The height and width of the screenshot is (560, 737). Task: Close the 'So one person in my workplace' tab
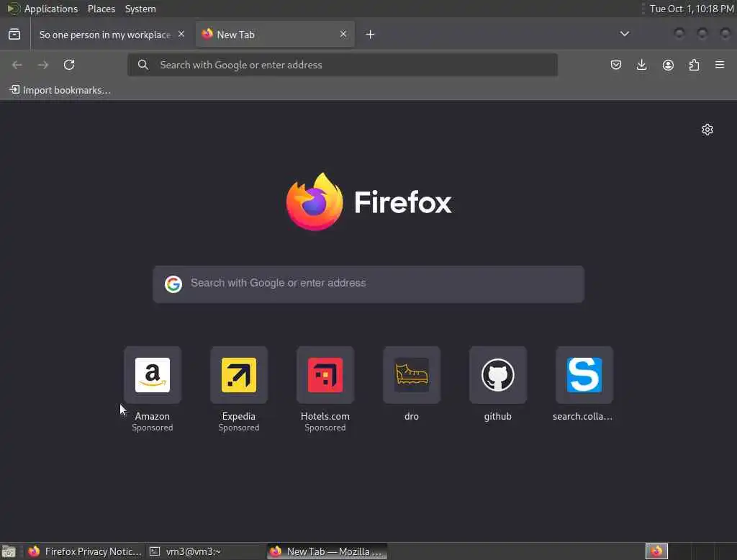(x=181, y=35)
